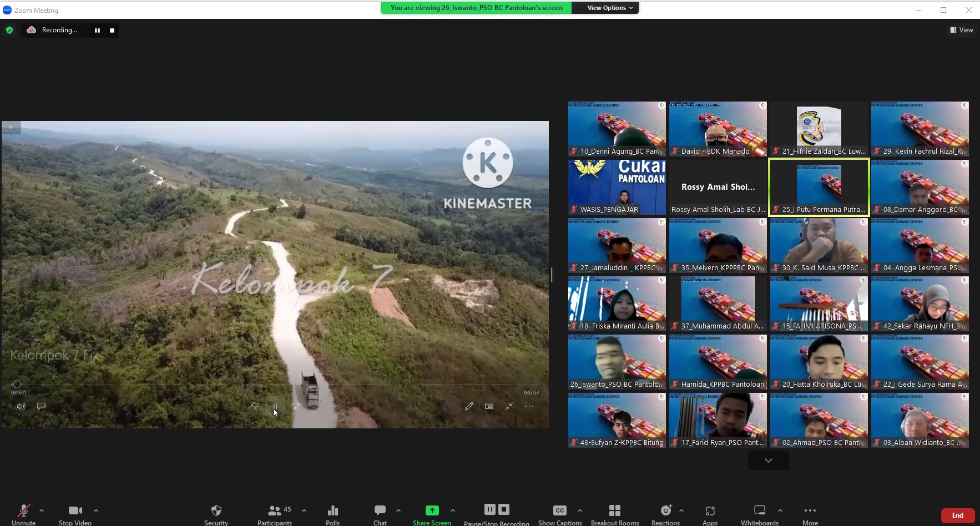This screenshot has height=526, width=980.
Task: Open the Polls bar chart icon
Action: [x=333, y=514]
